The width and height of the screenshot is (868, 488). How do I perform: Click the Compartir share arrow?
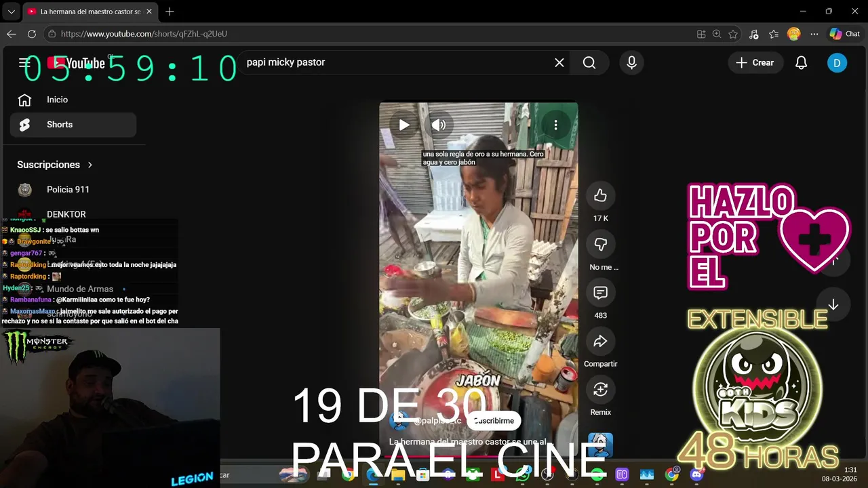[x=600, y=342]
